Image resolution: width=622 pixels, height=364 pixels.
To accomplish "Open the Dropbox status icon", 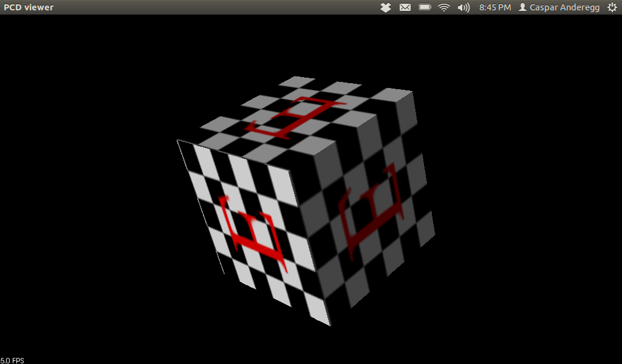I will click(385, 7).
